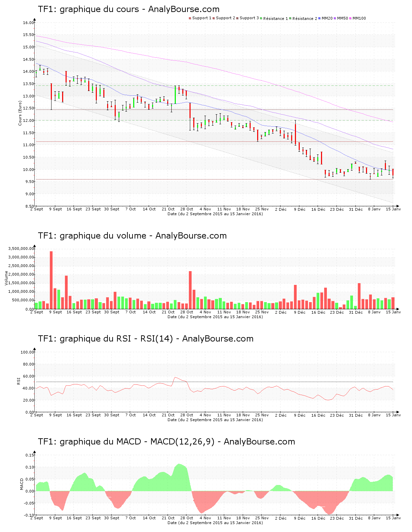Click the 'Cours (Euro)' y-axis label
The height and width of the screenshot is (532, 412).
tap(20, 113)
